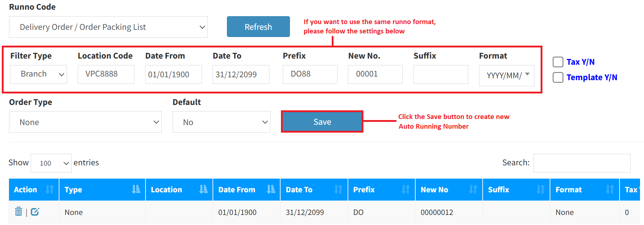Focus the Prefix input containing DO88
The width and height of the screenshot is (644, 225).
[x=310, y=74]
